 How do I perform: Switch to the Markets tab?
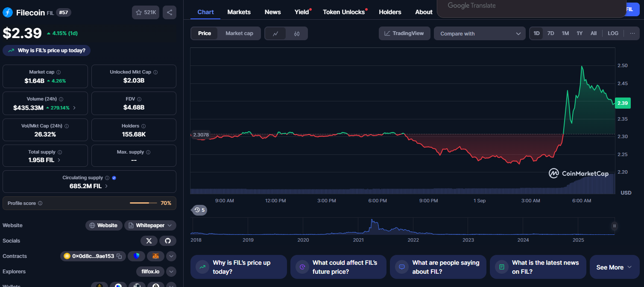239,12
